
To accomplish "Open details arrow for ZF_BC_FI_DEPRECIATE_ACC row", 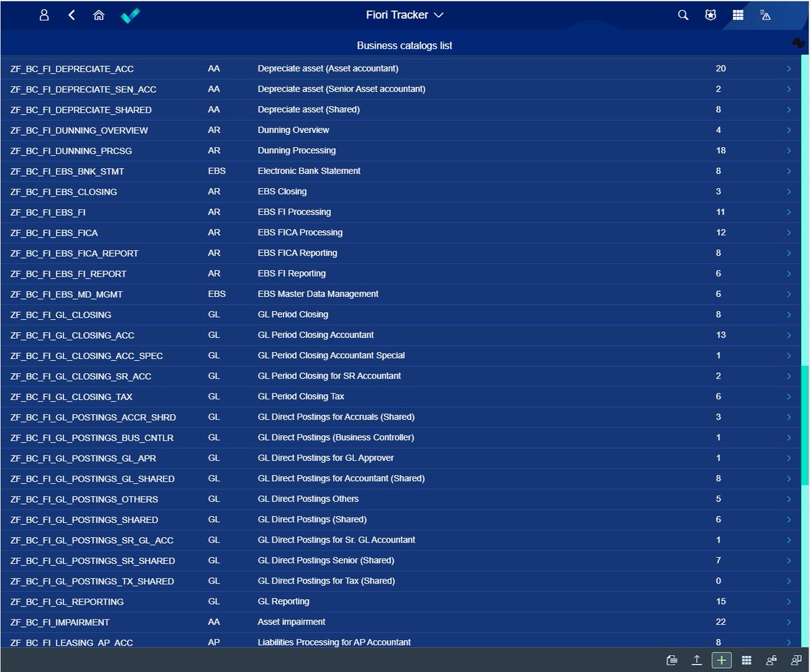I will point(788,69).
